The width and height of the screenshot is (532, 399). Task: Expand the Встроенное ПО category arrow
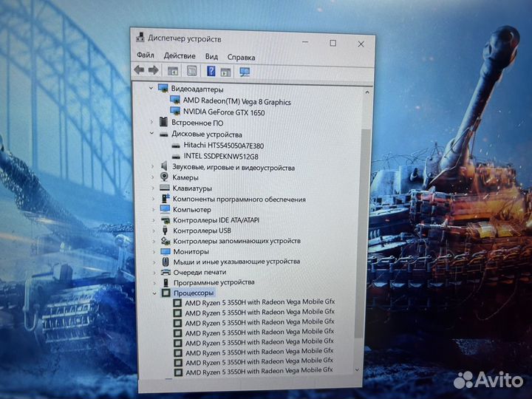coord(151,122)
